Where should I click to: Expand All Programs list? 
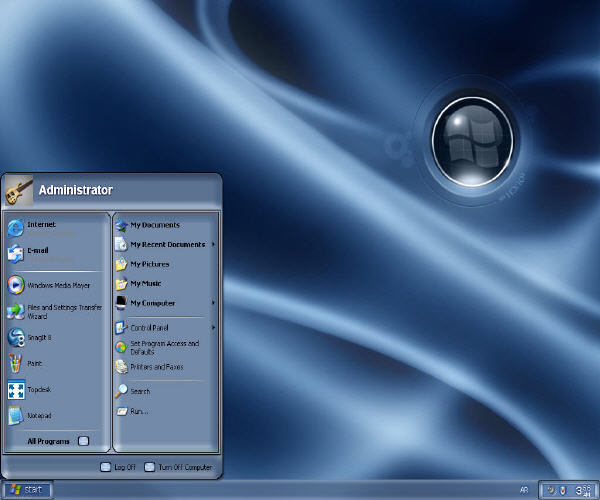(x=57, y=441)
